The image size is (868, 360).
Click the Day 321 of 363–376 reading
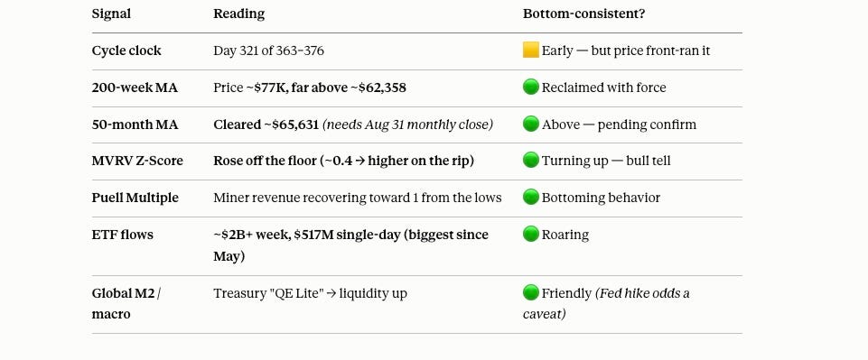pos(268,51)
